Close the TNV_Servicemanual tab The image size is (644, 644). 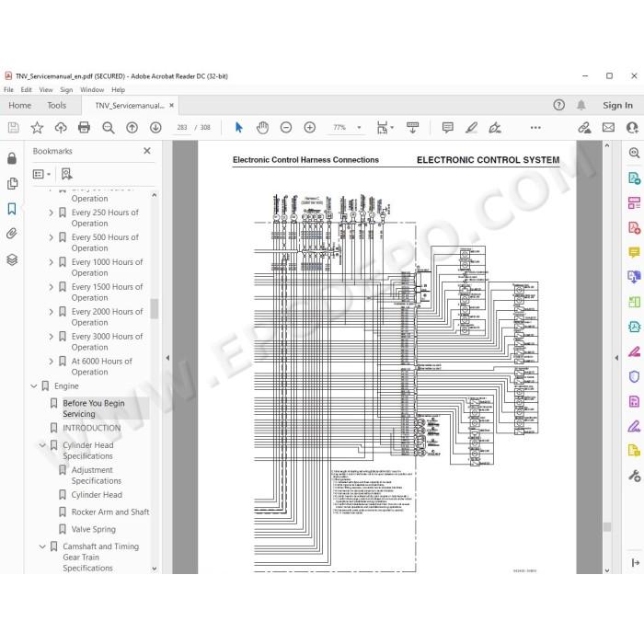172,106
